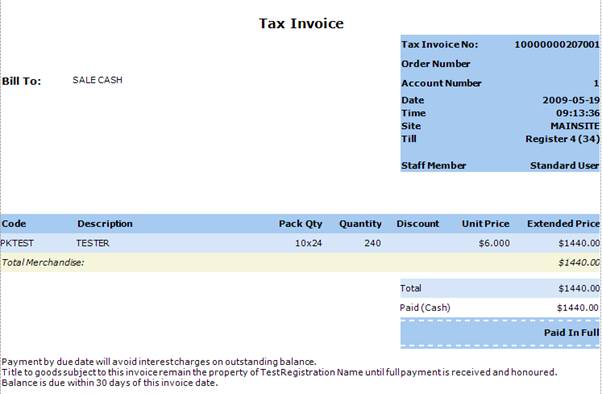
Task: Select the SALE CASH customer name
Action: pos(98,80)
